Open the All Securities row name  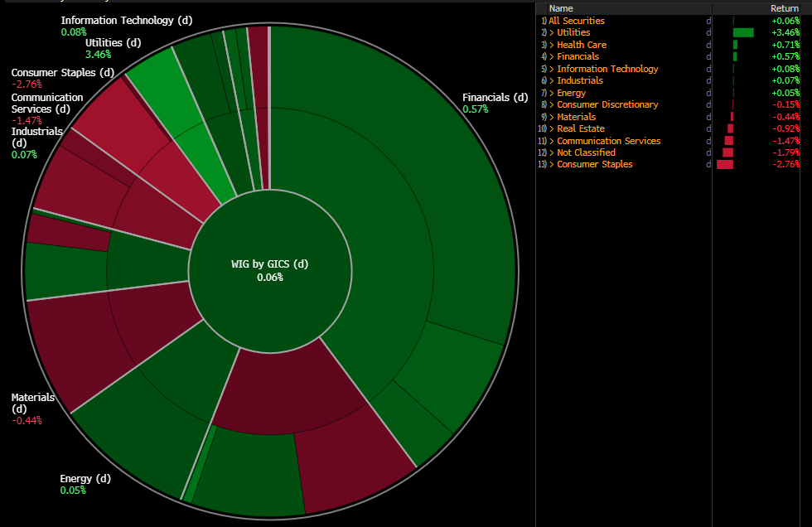pos(576,21)
